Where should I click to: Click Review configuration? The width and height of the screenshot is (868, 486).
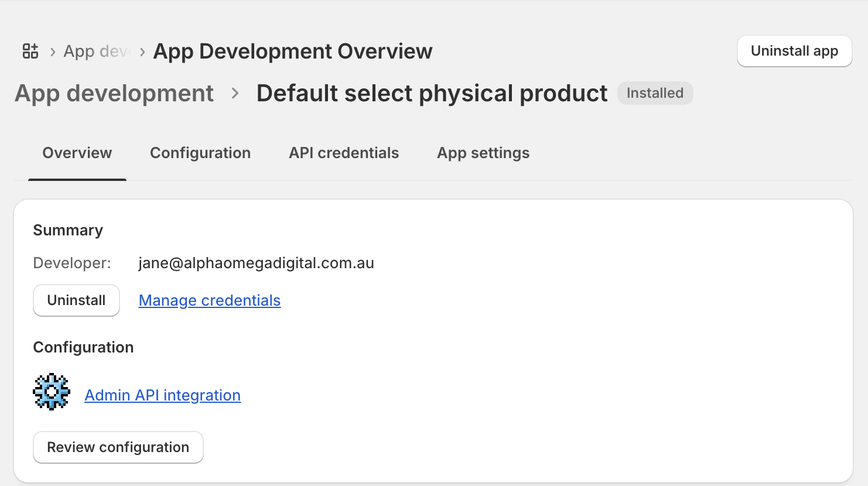coord(118,447)
